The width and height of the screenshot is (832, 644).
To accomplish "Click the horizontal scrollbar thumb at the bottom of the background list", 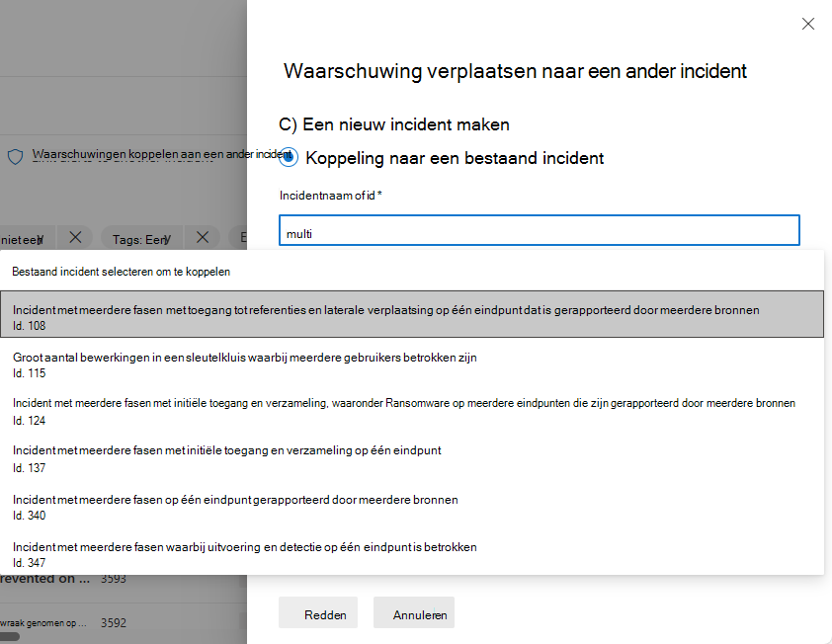I will click(x=10, y=636).
